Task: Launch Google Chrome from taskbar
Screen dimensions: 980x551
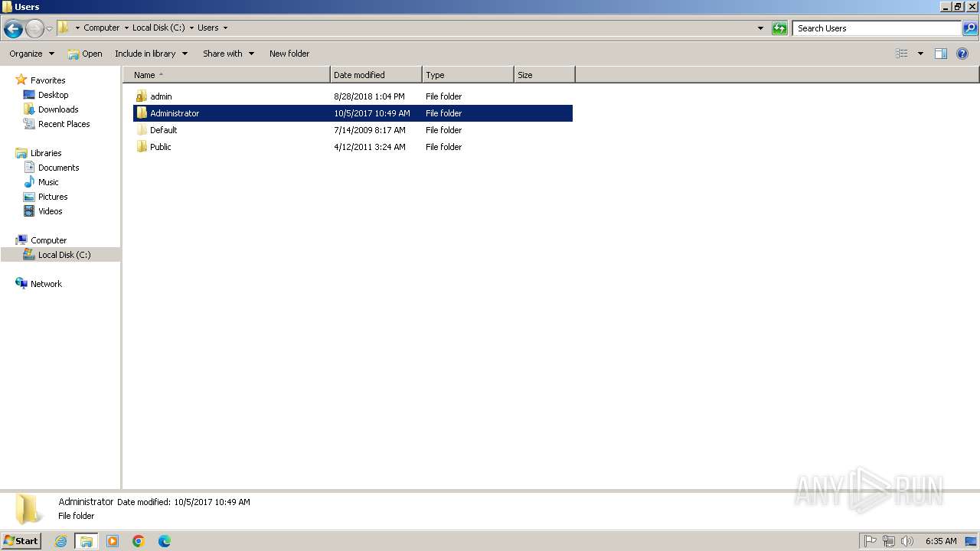Action: pos(139,541)
